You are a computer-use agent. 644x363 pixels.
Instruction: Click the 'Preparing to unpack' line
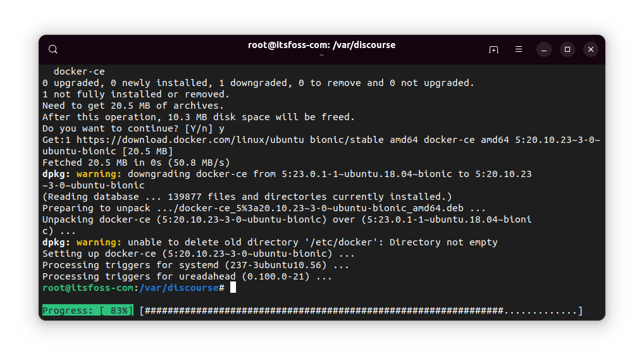[264, 208]
